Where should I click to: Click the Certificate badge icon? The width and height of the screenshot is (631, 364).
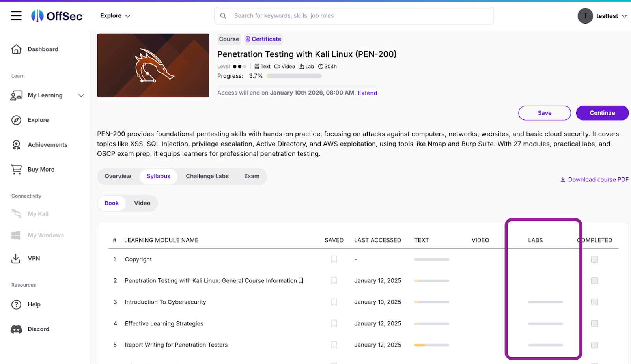(248, 39)
